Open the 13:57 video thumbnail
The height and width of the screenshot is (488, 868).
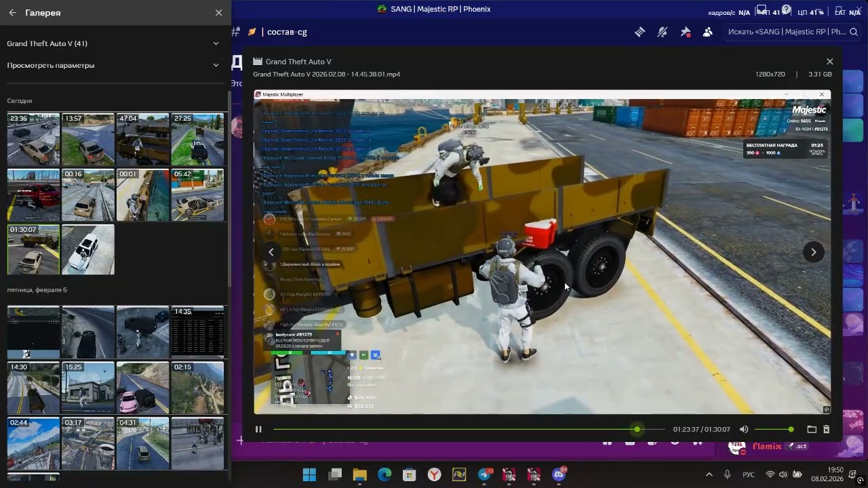(x=88, y=140)
